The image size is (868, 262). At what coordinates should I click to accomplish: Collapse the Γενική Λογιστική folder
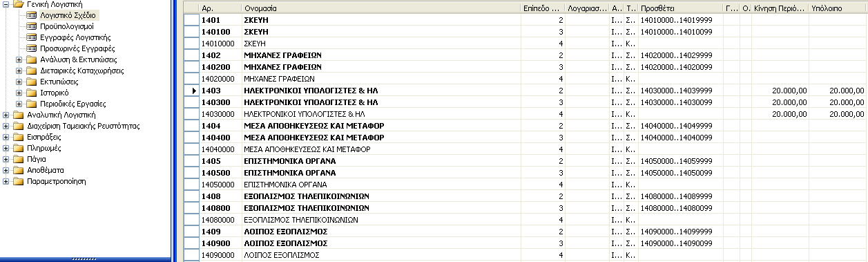6,4
